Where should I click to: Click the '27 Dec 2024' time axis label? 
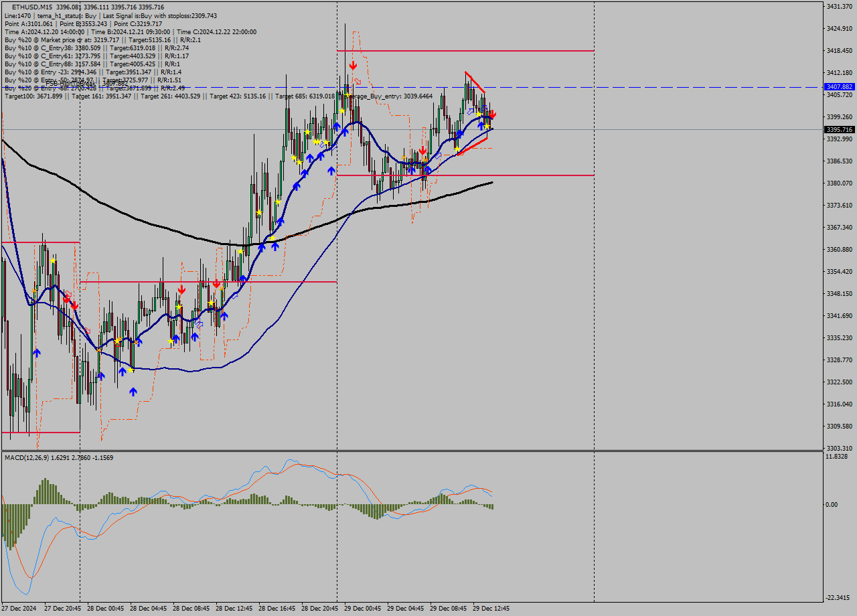[x=19, y=609]
